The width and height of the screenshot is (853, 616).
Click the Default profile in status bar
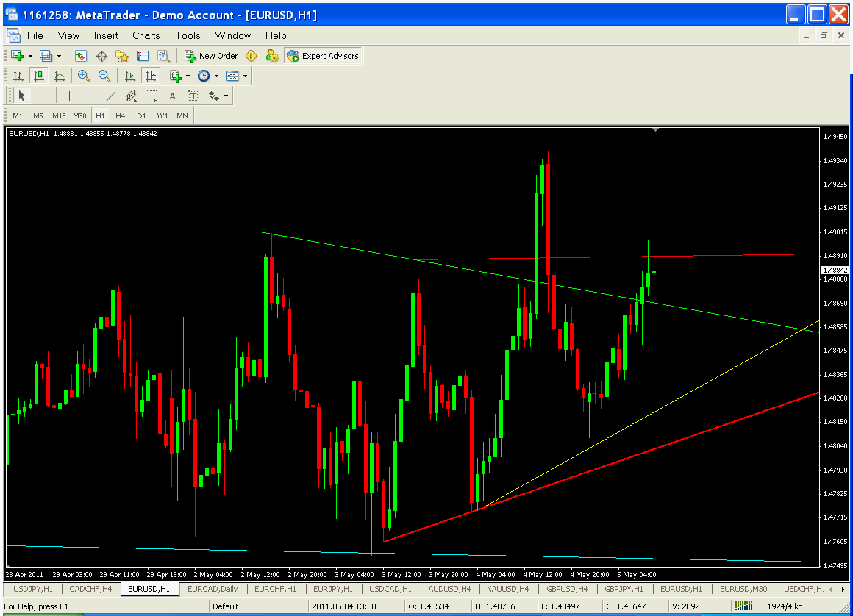(x=226, y=606)
